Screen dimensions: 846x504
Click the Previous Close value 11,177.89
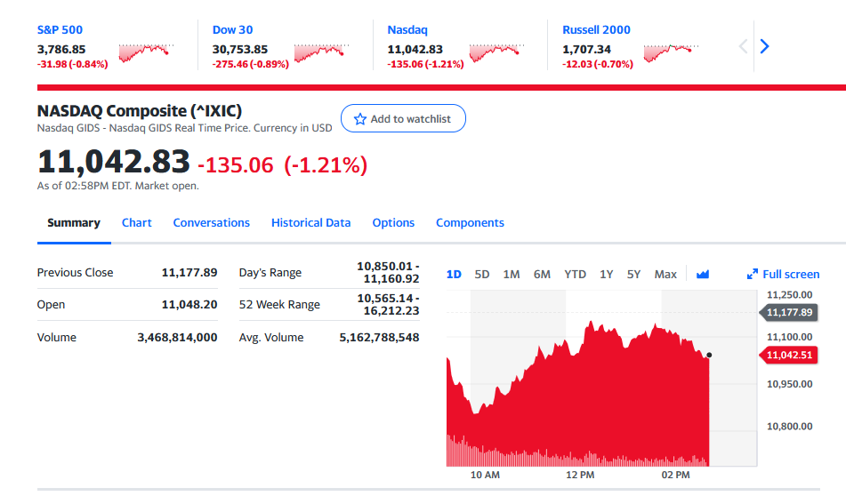point(189,273)
